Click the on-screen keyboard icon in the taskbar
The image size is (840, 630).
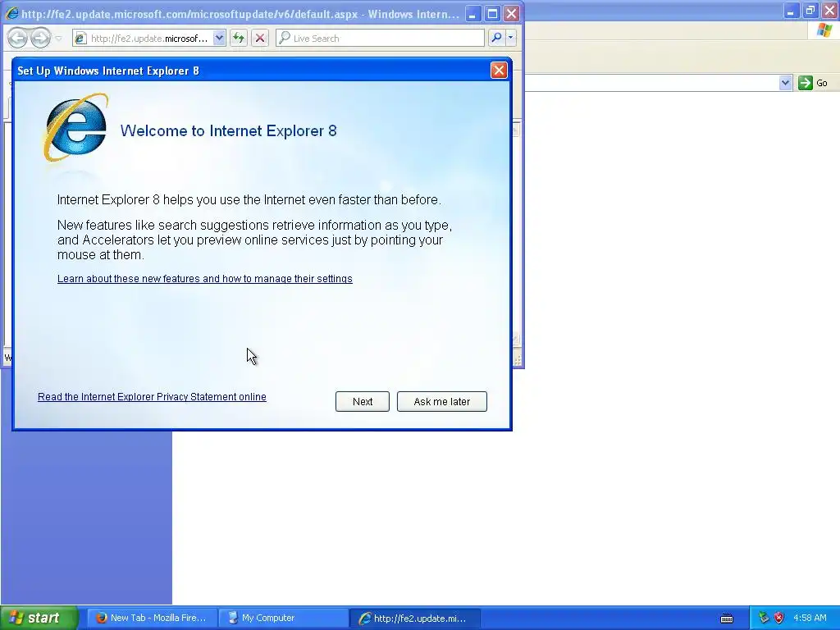(x=727, y=619)
